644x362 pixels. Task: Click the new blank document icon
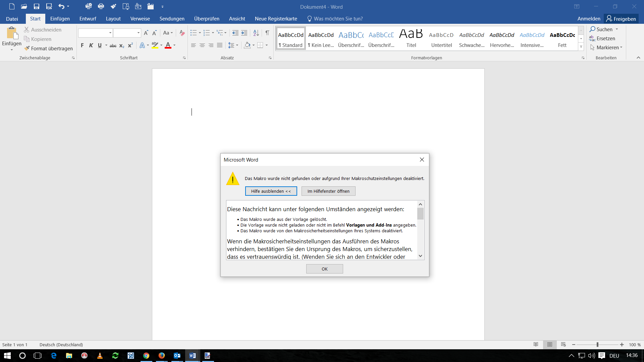(x=12, y=6)
